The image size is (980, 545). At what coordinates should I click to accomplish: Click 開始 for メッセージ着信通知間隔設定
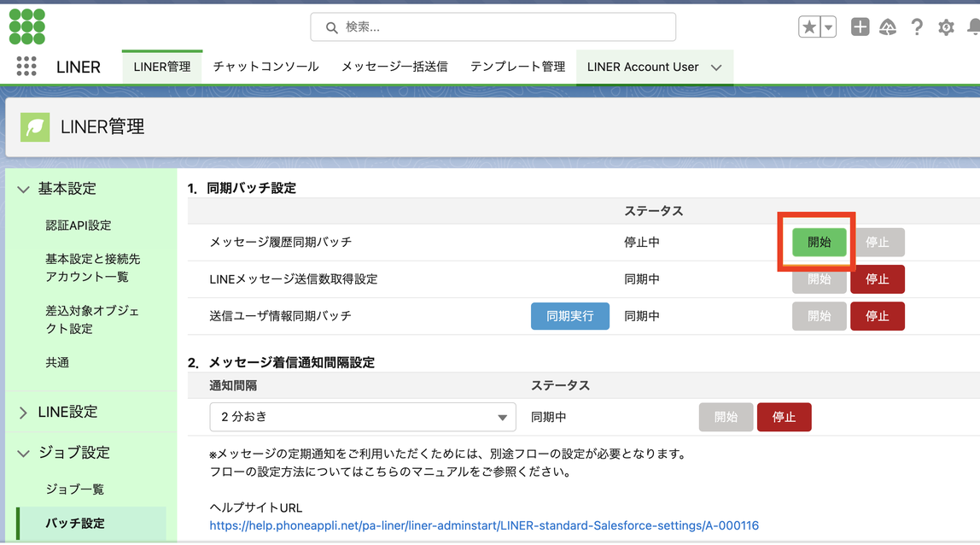tap(726, 417)
